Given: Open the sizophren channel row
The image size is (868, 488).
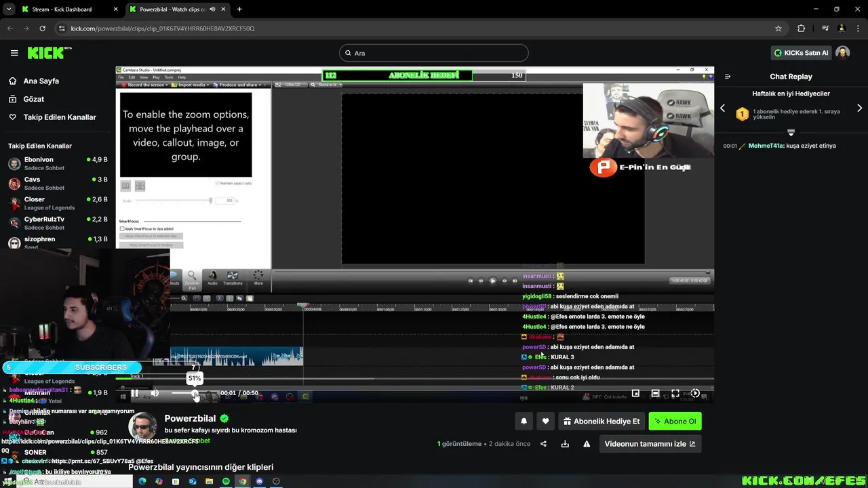Looking at the screenshot, I should (58, 242).
